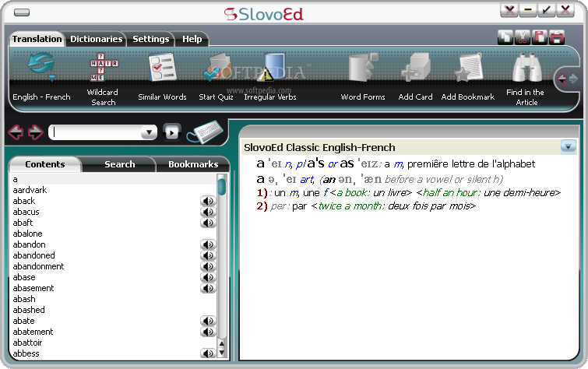Click the copy icon in top toolbar
The image size is (588, 369).
(505, 37)
